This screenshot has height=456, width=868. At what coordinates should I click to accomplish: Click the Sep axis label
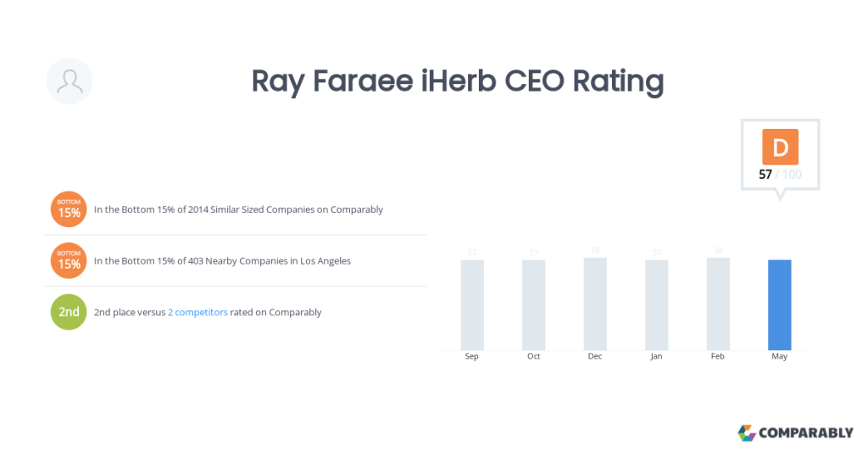coord(471,356)
